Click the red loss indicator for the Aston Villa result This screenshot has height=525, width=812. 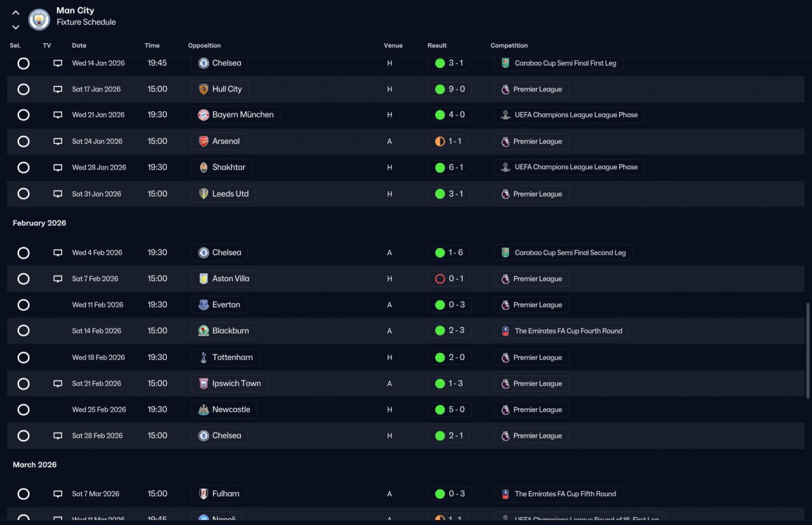440,279
